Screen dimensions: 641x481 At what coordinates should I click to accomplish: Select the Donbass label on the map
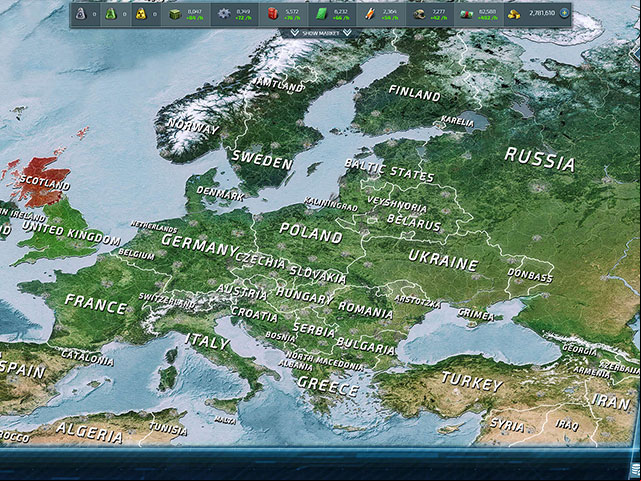coord(530,275)
